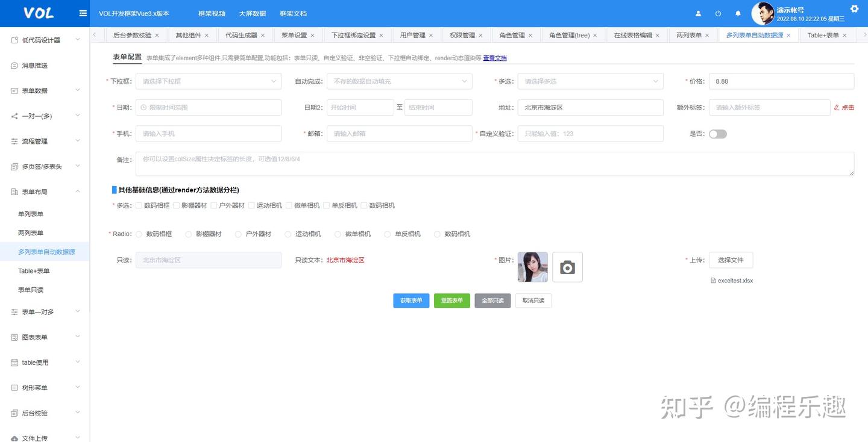
Task: Click the hamburger menu icon beside VOL logo
Action: pos(83,13)
